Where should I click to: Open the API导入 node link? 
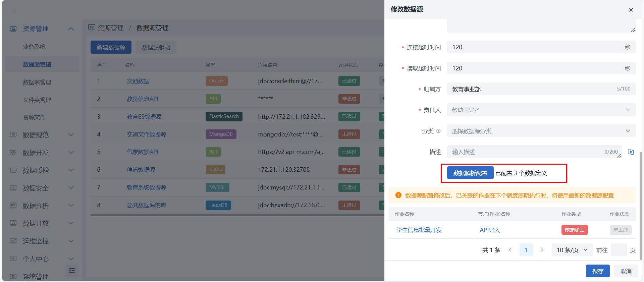(490, 230)
